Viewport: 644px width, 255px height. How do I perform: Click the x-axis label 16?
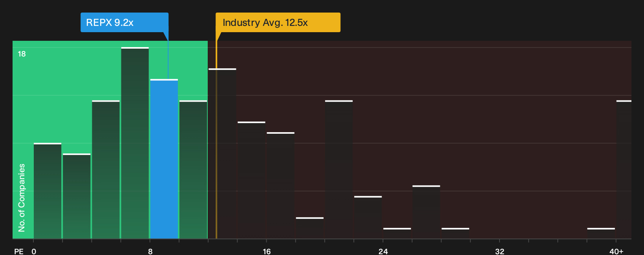tap(267, 251)
